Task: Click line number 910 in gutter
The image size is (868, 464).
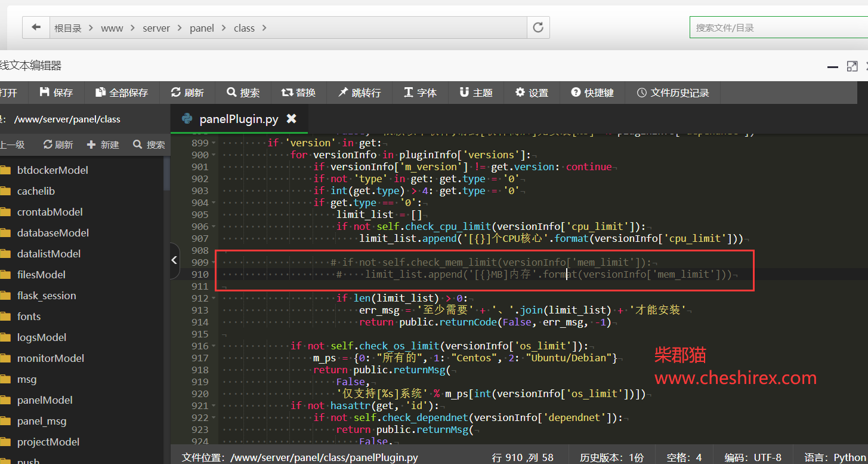Action: coord(200,275)
